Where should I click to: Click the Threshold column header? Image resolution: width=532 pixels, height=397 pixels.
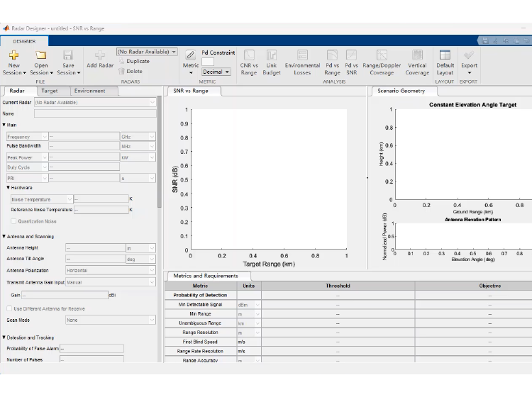tap(338, 286)
